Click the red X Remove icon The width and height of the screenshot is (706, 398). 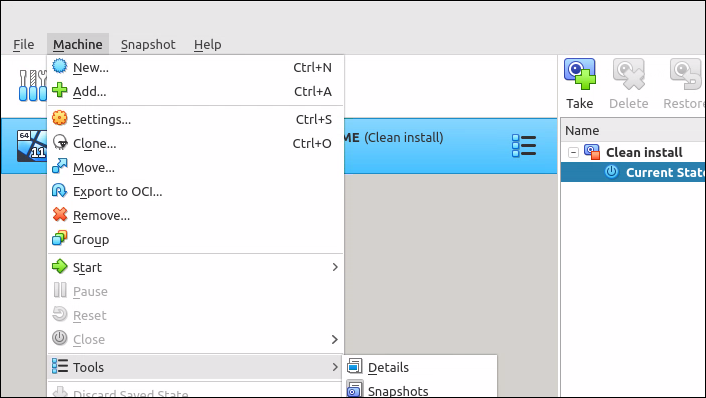(59, 215)
